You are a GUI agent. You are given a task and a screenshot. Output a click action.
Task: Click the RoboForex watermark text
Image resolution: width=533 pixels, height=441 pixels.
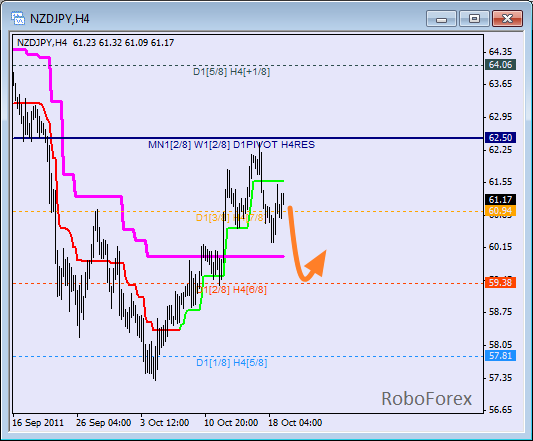click(x=427, y=398)
